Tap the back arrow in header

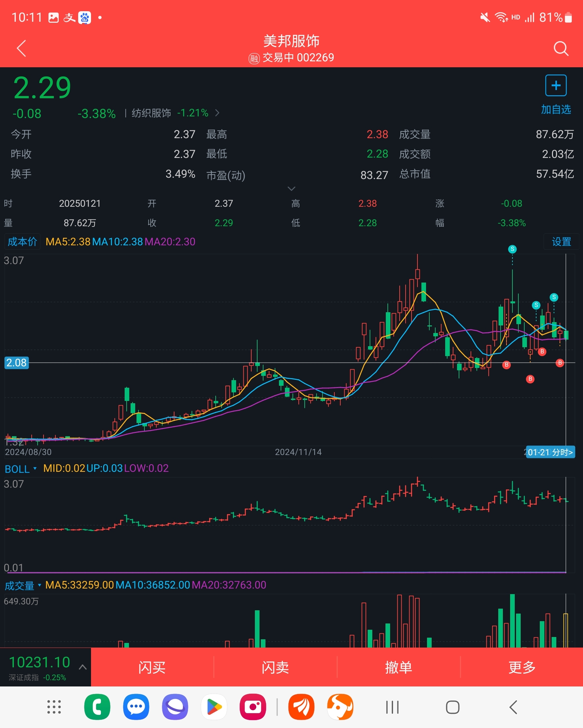22,48
